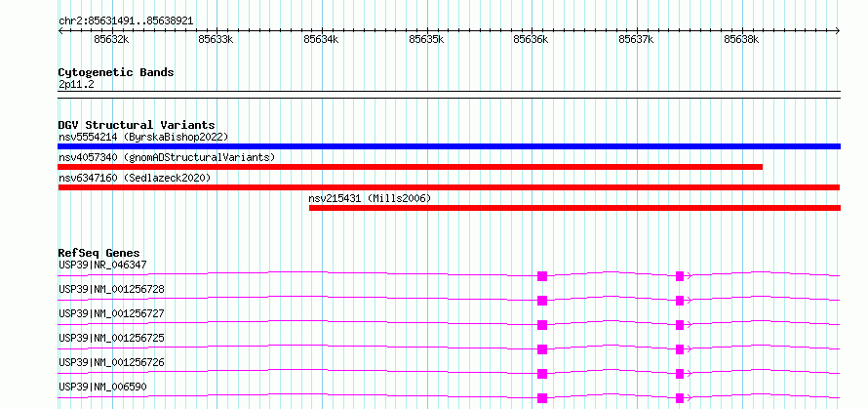This screenshot has height=409, width=868.
Task: Click the 2p11.2 band label
Action: point(76,84)
